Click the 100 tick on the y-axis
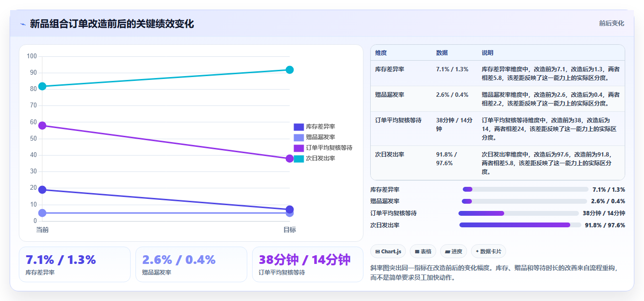 (x=32, y=56)
